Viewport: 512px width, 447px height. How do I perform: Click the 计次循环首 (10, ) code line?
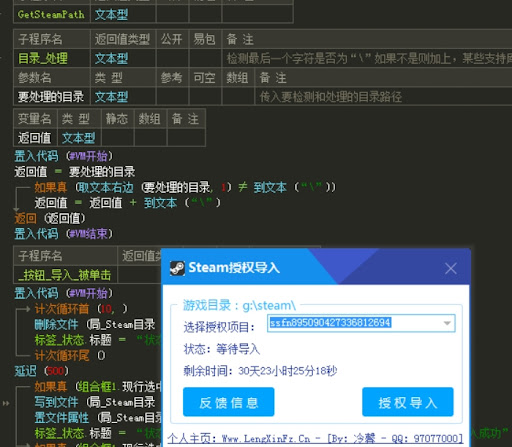tap(81, 309)
